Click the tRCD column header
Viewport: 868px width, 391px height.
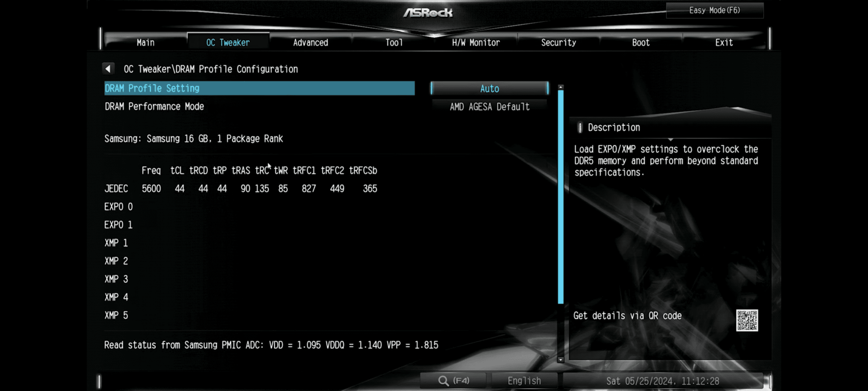pos(199,171)
